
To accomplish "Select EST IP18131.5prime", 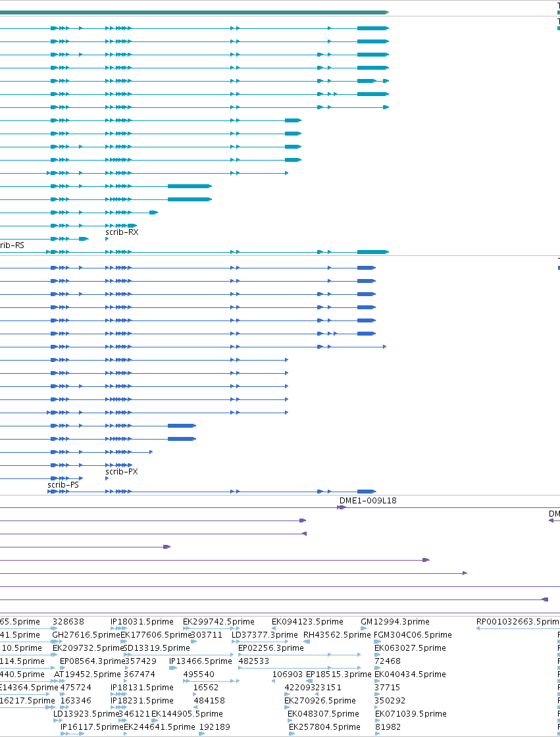I will point(142,688).
